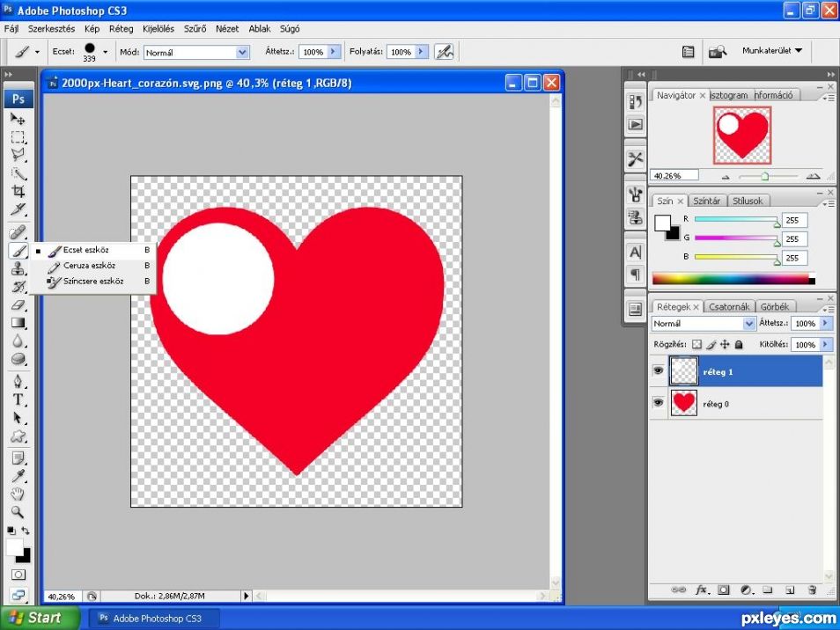Select the Magic Wand tool
This screenshot has width=840, height=630.
point(18,173)
